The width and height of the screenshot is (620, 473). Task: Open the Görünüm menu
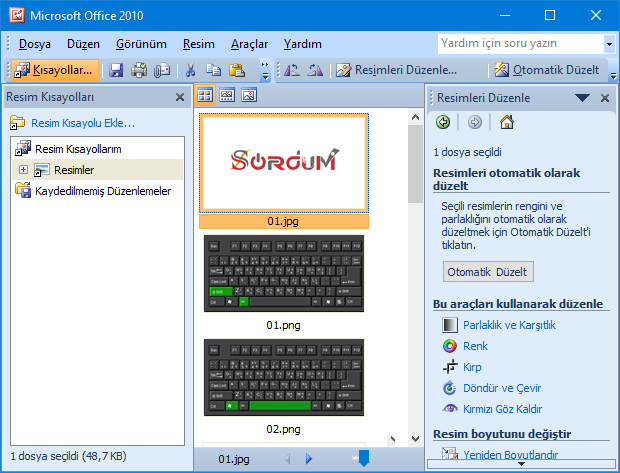coord(141,44)
